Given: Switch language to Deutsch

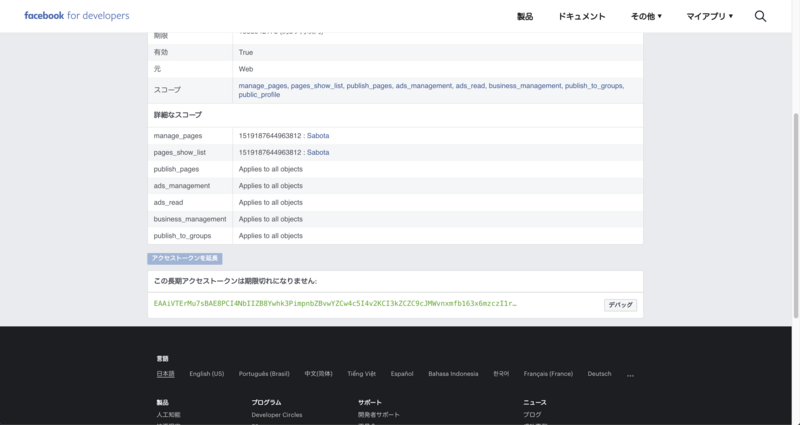Looking at the screenshot, I should tap(599, 374).
